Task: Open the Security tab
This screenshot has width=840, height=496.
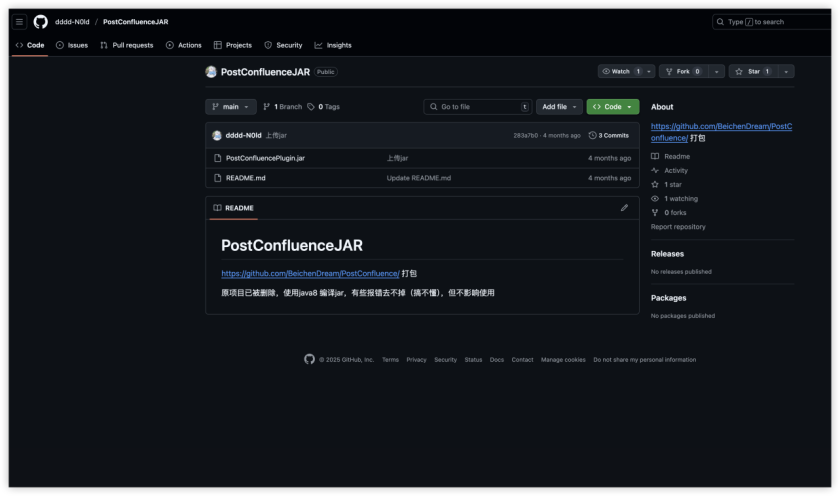Action: tap(283, 46)
